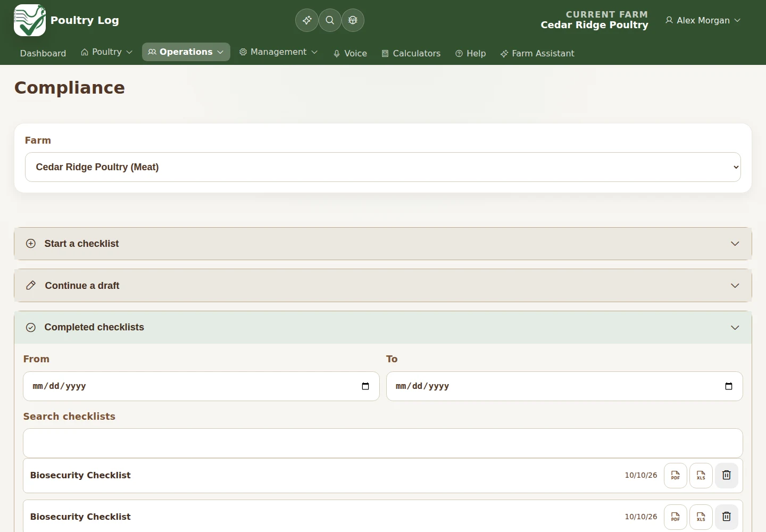Open the Voice nav item
The image size is (766, 532).
[350, 53]
